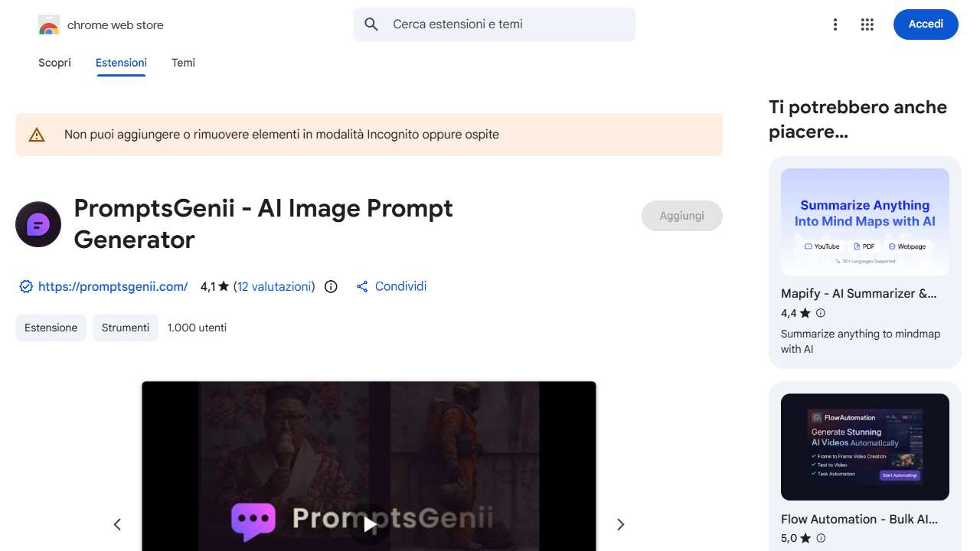This screenshot has width=980, height=551.
Task: Click the PromptsGenii extension icon
Action: click(x=38, y=224)
